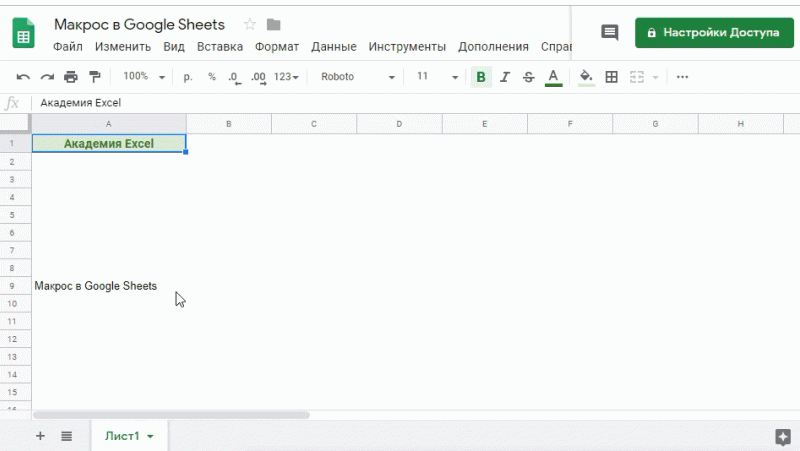Open the Вставка menu
This screenshot has height=451, width=800.
pyautogui.click(x=220, y=46)
